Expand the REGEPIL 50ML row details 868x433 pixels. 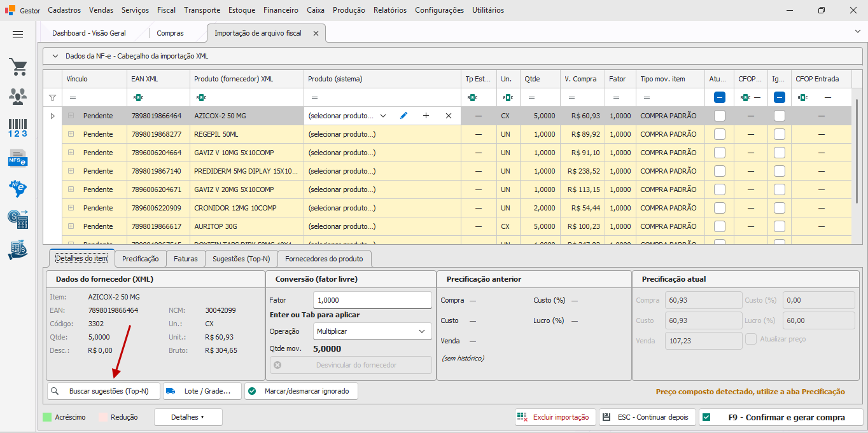tap(71, 134)
